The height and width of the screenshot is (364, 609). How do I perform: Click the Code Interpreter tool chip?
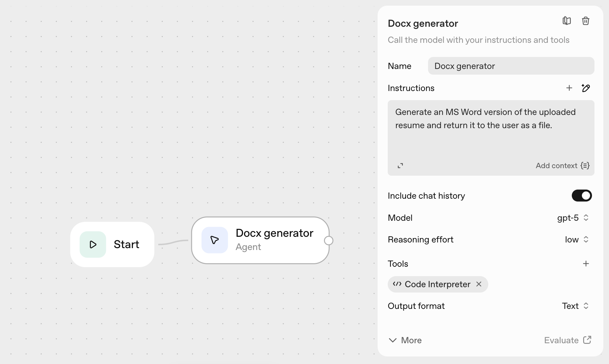coord(437,284)
